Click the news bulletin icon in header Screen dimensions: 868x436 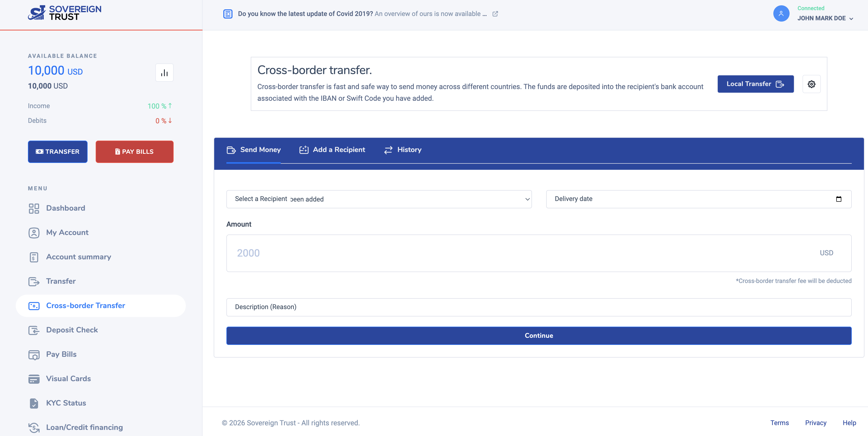pos(228,14)
